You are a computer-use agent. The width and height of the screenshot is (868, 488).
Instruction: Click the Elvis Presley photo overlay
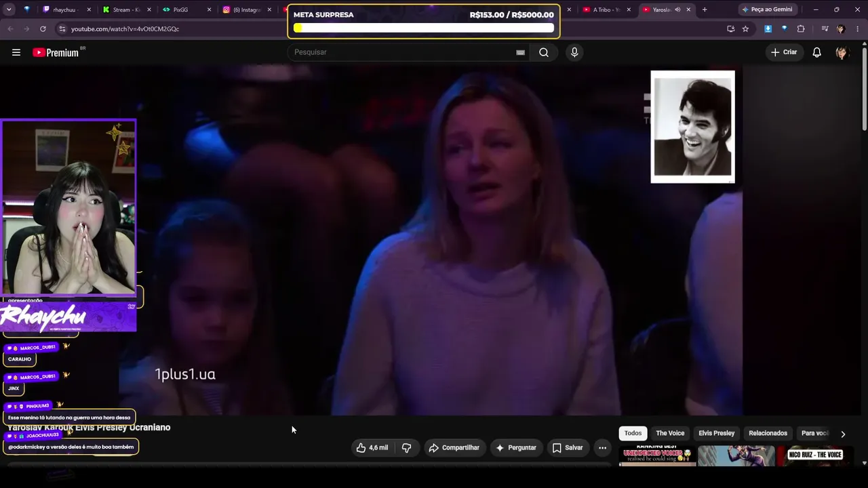pos(692,127)
